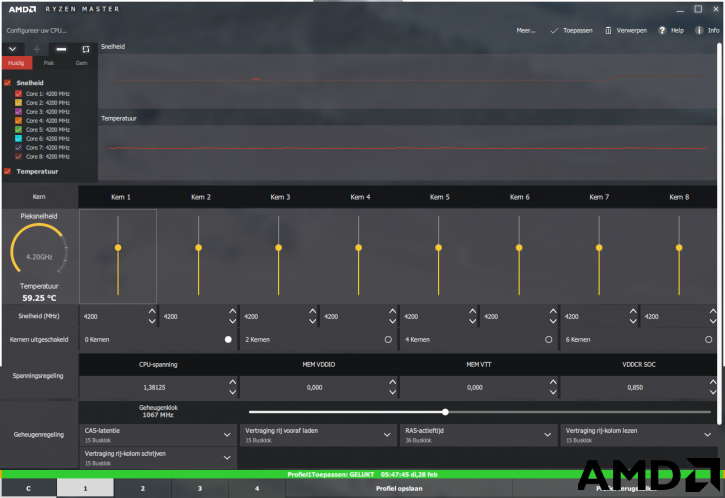Screen dimensions: 725x498
Task: Increase Kern 6 speed with up arrow
Action: coord(553,311)
